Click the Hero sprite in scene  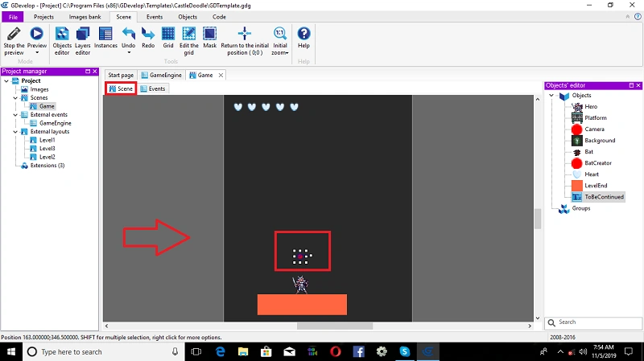pos(300,285)
